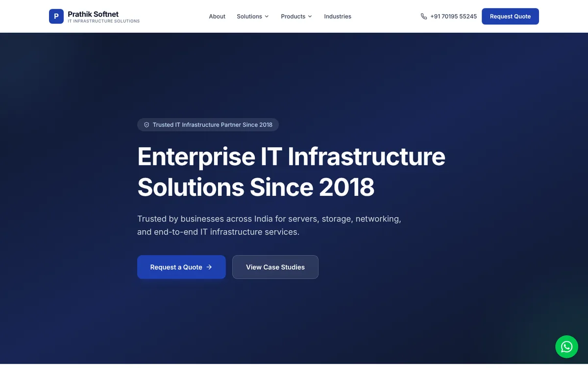588x368 pixels.
Task: Click the Request Quote header button
Action: pyautogui.click(x=510, y=16)
